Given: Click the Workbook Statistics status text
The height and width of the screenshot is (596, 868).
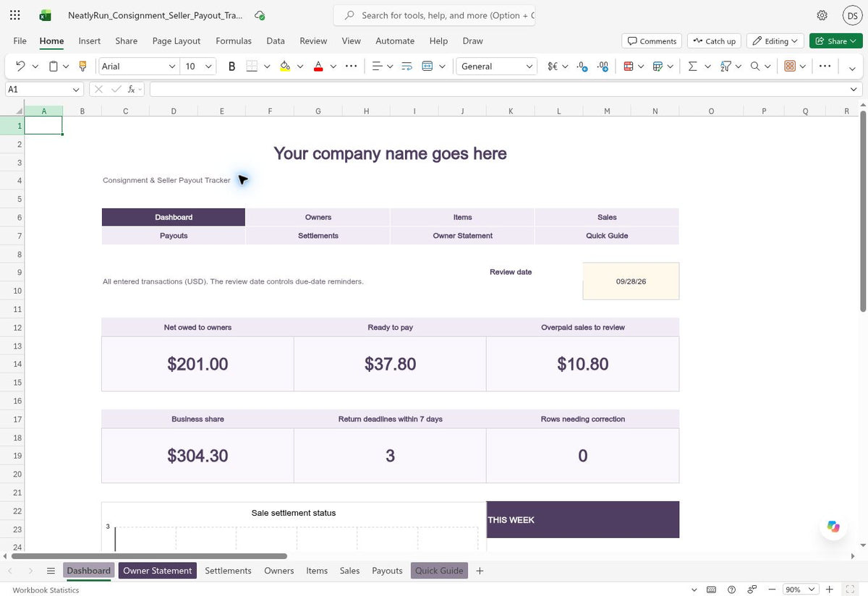Looking at the screenshot, I should [45, 590].
